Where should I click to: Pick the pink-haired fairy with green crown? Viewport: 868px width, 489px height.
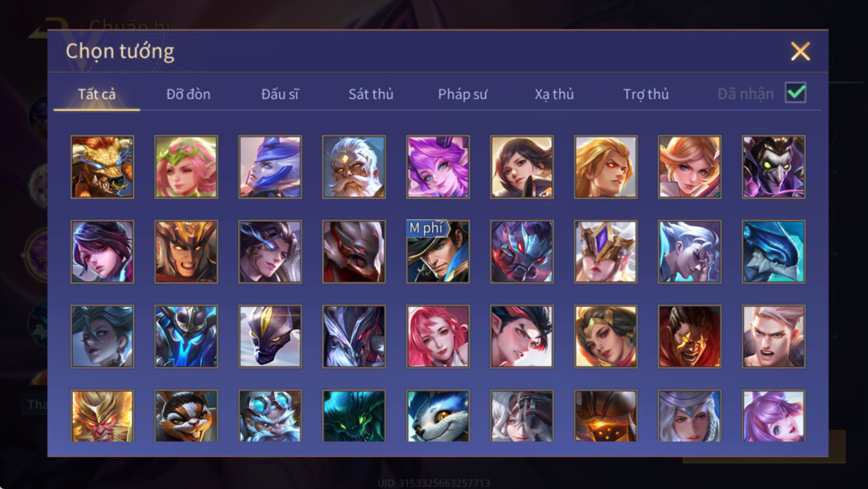186,167
